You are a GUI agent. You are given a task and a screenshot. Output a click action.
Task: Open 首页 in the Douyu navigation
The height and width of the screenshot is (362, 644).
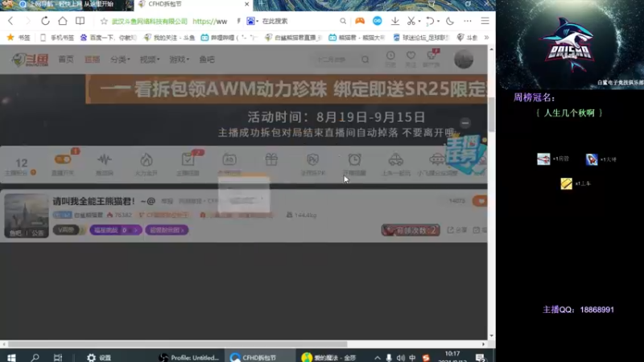coord(66,60)
